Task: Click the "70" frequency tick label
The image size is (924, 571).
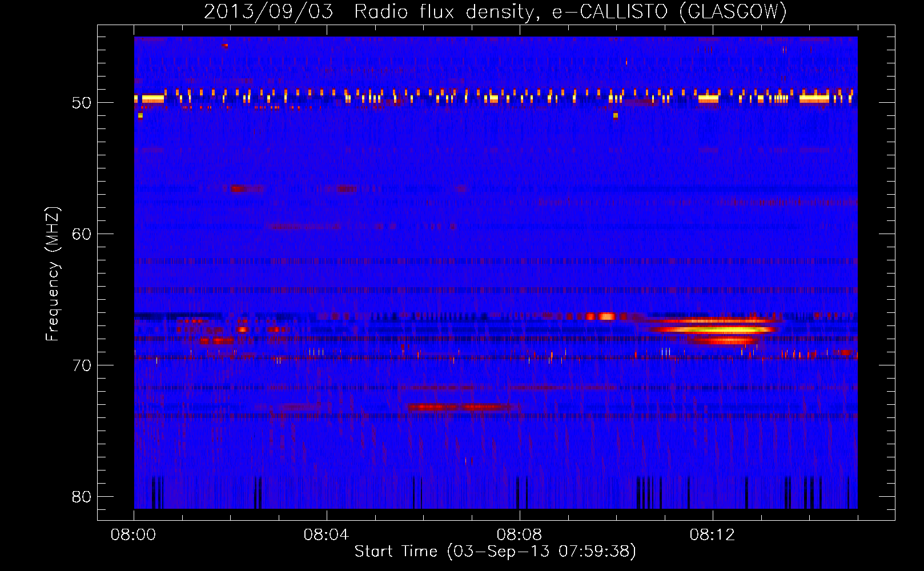Action: 82,365
